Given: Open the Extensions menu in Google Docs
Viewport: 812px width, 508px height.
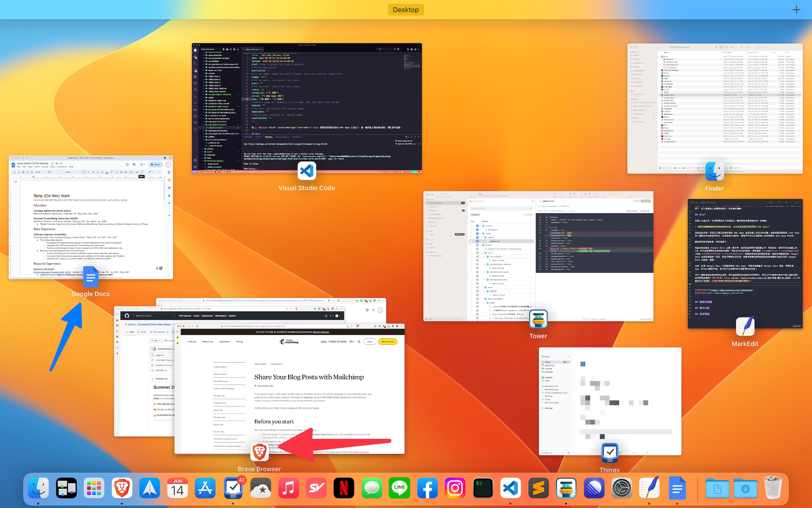Looking at the screenshot, I should point(62,167).
